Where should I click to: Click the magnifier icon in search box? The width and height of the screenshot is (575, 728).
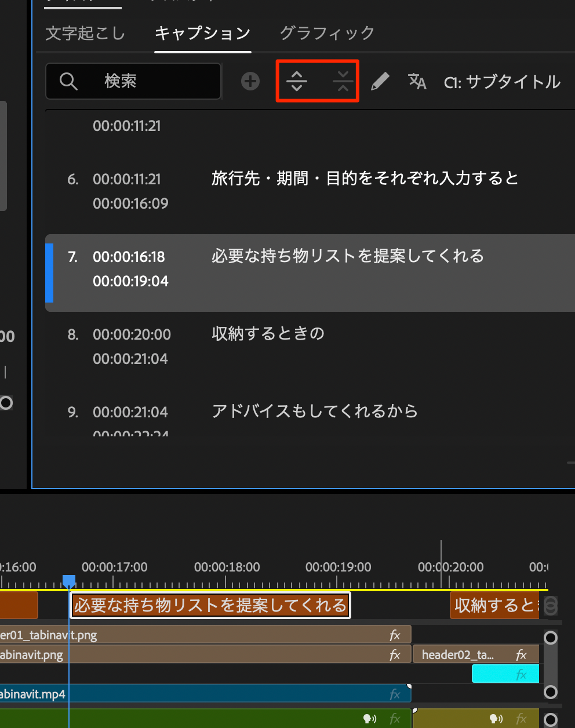click(68, 81)
